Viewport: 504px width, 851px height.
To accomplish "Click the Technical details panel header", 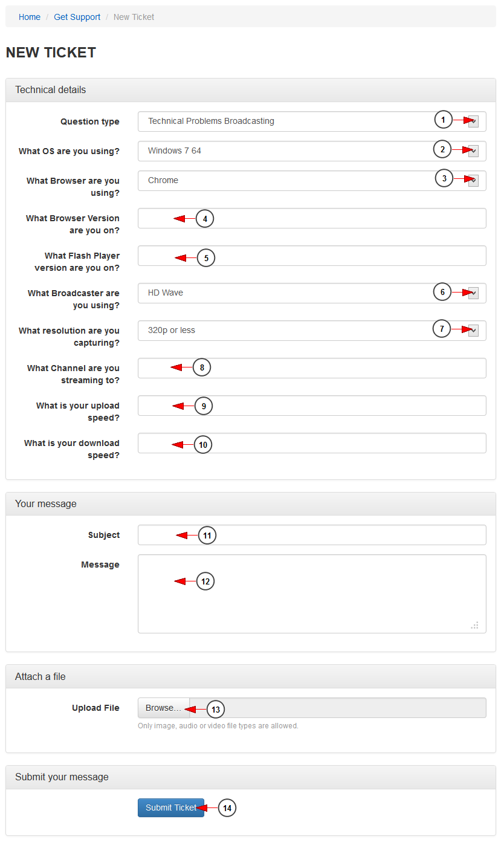I will [251, 90].
